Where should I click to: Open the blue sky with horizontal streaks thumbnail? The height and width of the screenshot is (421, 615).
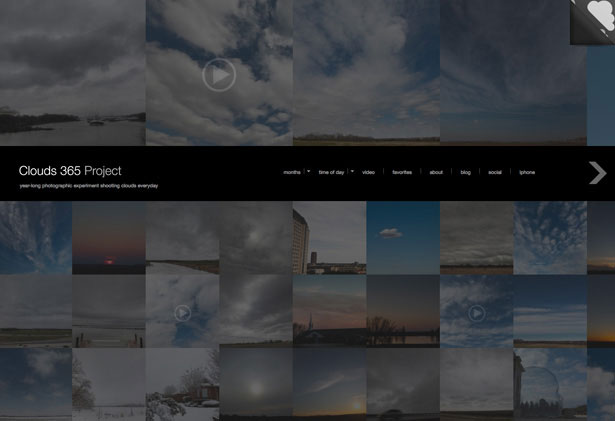tap(550, 311)
